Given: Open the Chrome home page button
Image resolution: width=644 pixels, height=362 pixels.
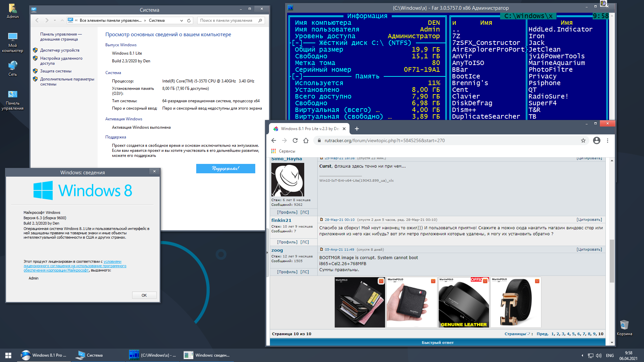Looking at the screenshot, I should (x=306, y=140).
